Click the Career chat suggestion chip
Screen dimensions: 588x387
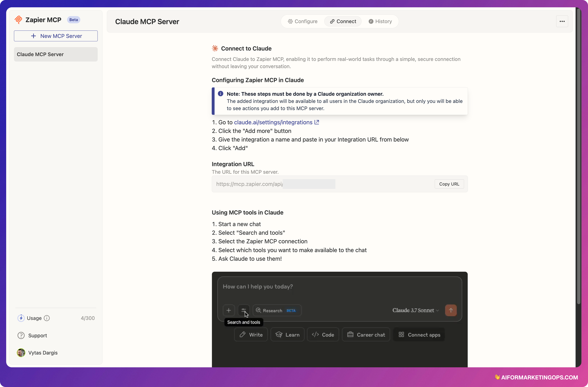[x=366, y=335]
